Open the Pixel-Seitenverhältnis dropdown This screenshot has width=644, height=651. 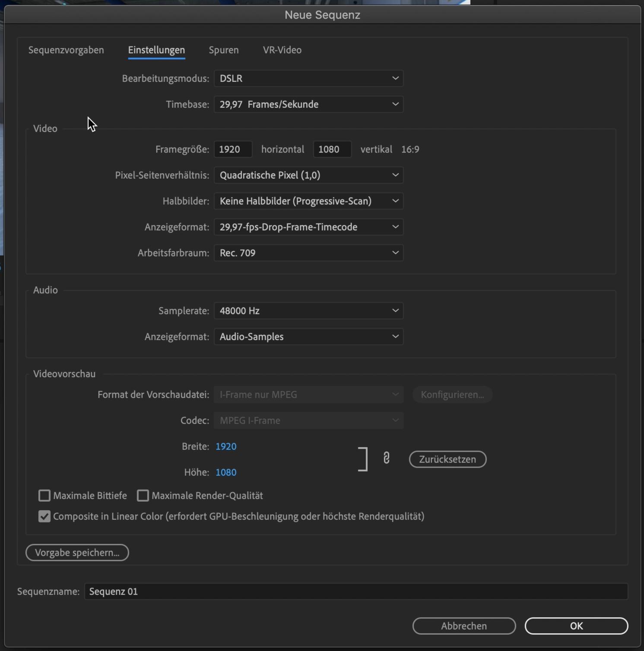pos(308,175)
